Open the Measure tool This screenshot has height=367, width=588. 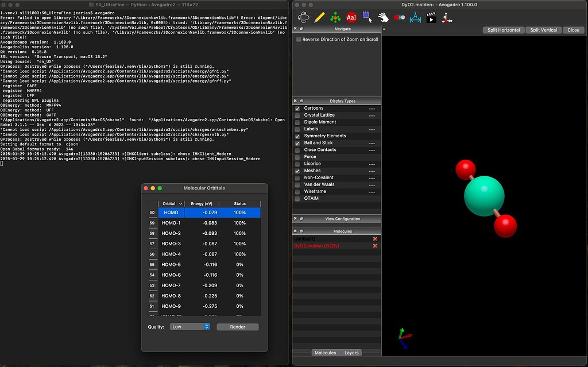coord(415,17)
